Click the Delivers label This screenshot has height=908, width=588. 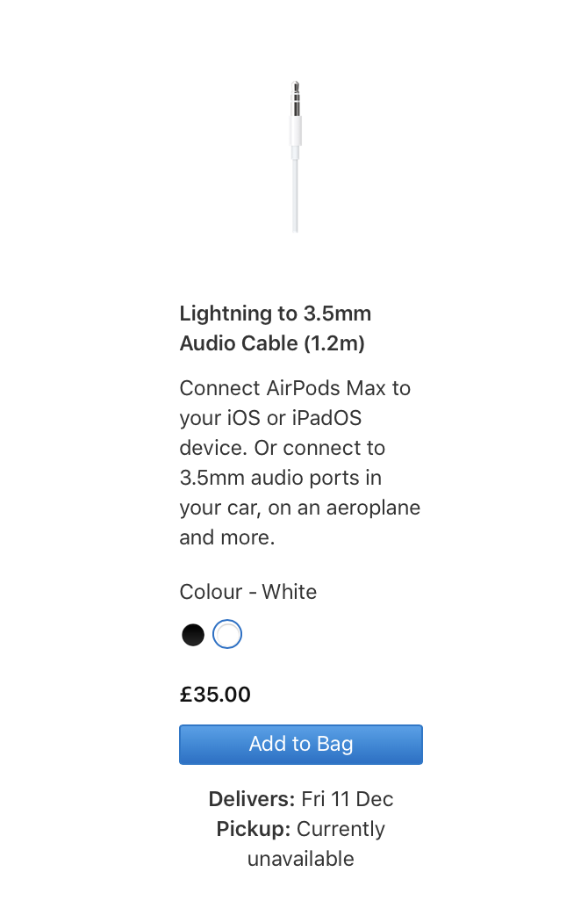click(x=251, y=799)
